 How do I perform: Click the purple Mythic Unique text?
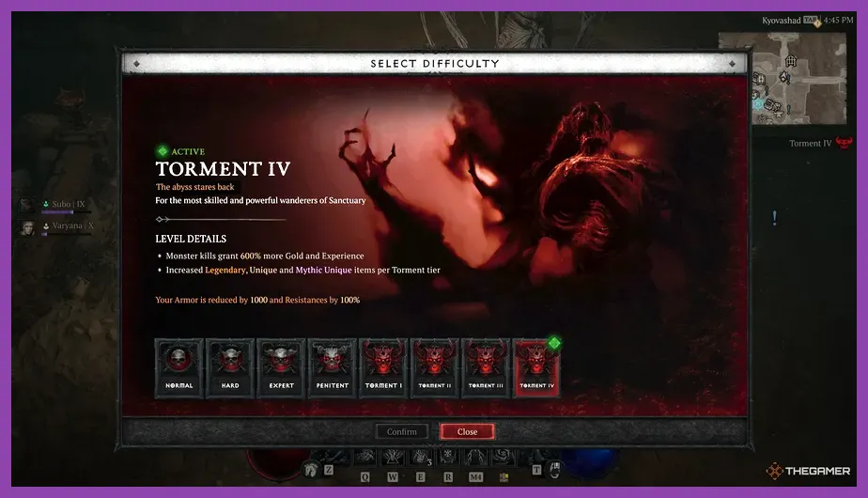pos(323,270)
